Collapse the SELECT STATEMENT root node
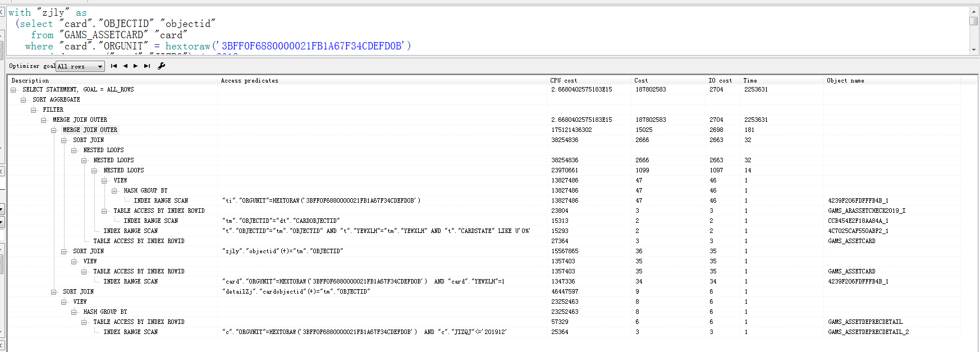 pyautogui.click(x=13, y=90)
